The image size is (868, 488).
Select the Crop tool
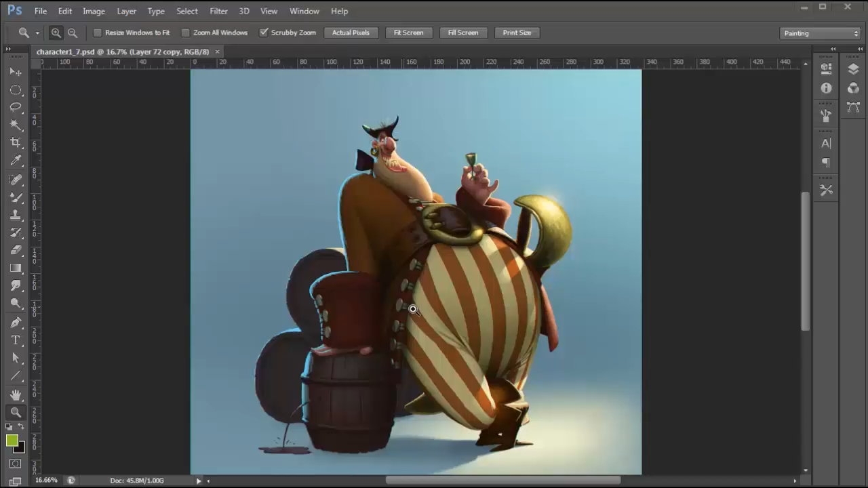pyautogui.click(x=16, y=142)
